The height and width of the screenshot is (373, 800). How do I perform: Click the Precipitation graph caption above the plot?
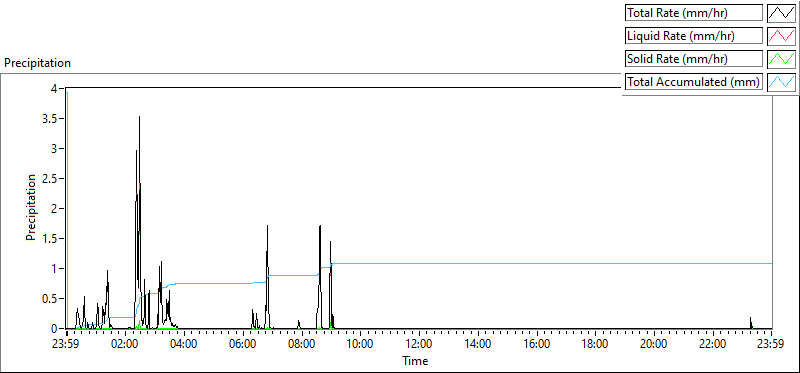pyautogui.click(x=37, y=63)
